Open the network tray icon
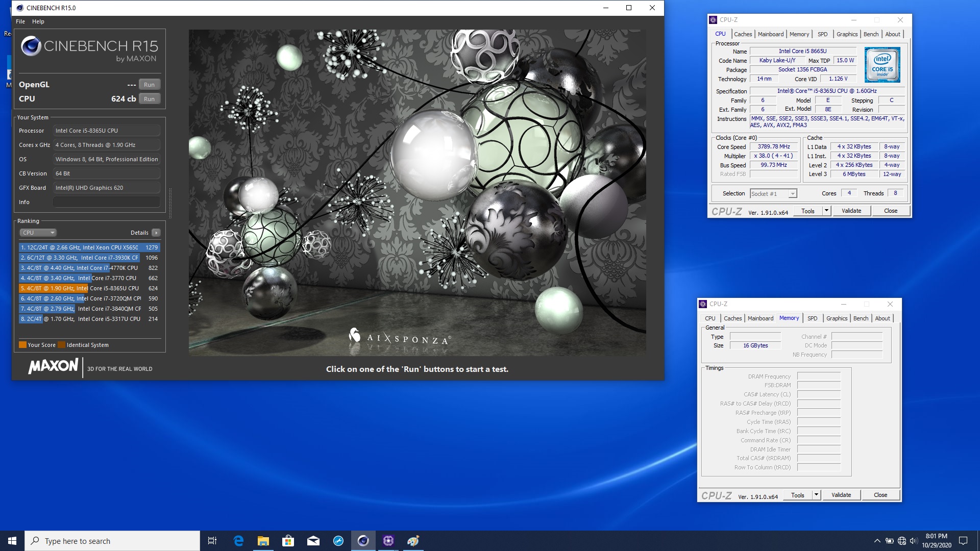The height and width of the screenshot is (551, 980). 902,541
